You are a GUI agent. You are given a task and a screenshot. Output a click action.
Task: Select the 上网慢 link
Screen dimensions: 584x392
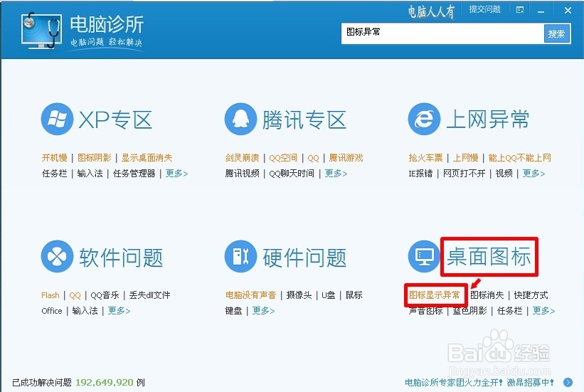[465, 158]
